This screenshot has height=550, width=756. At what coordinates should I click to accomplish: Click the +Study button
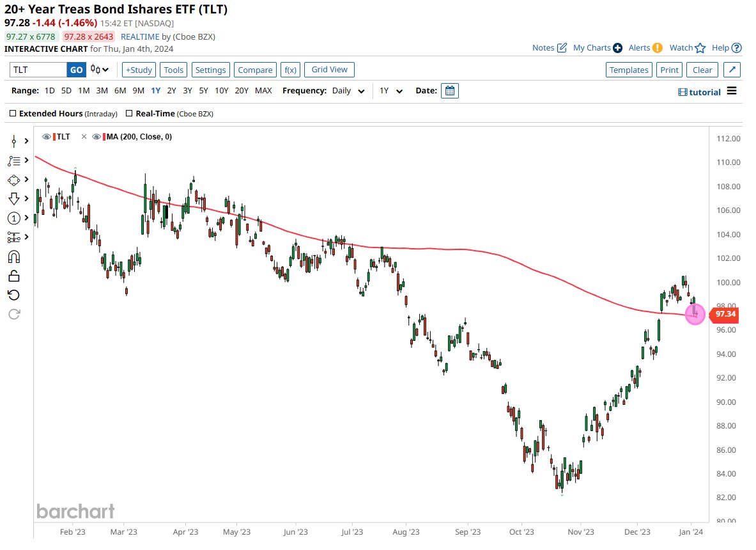pyautogui.click(x=139, y=70)
